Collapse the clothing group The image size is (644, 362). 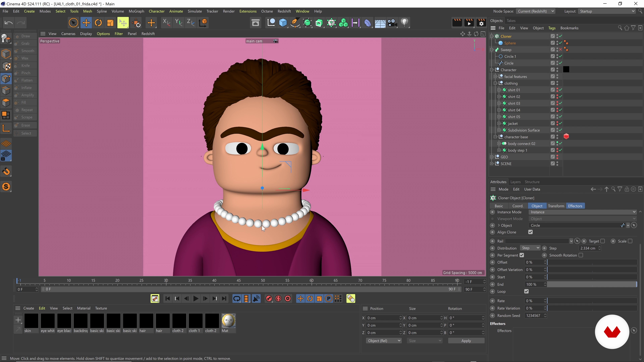495,83
